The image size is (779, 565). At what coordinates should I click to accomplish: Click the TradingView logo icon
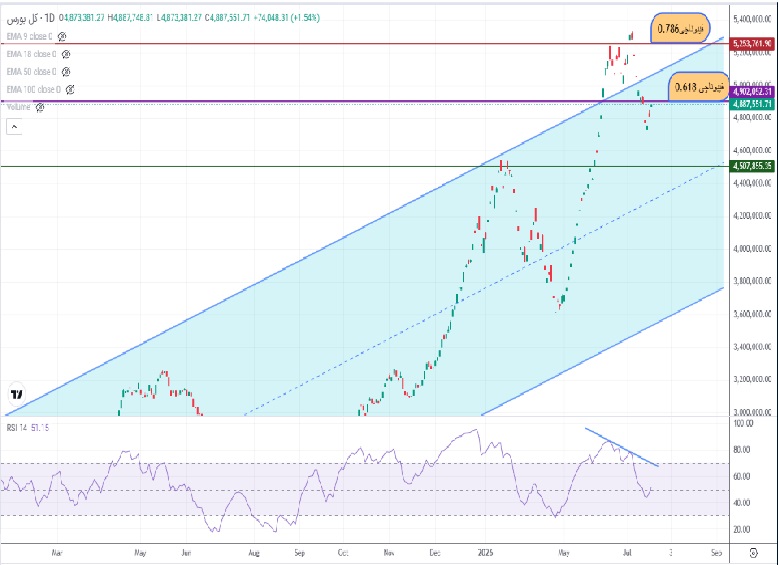coord(17,395)
